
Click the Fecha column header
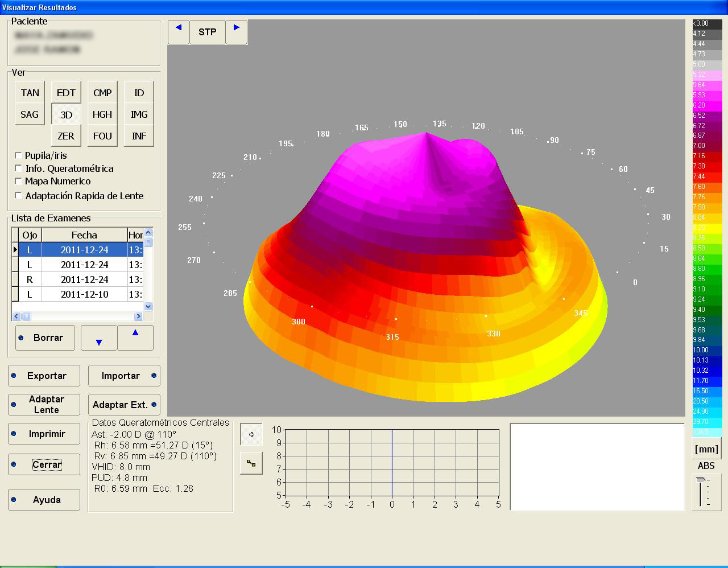(x=84, y=235)
